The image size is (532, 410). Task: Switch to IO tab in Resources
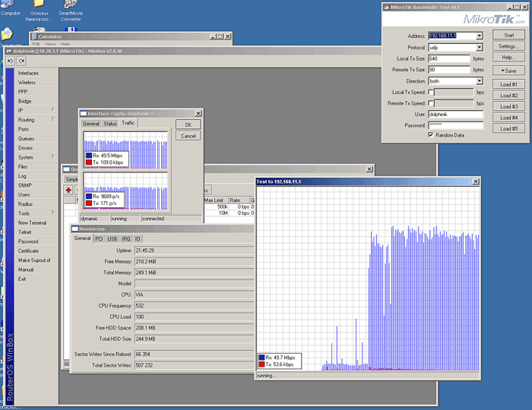138,239
